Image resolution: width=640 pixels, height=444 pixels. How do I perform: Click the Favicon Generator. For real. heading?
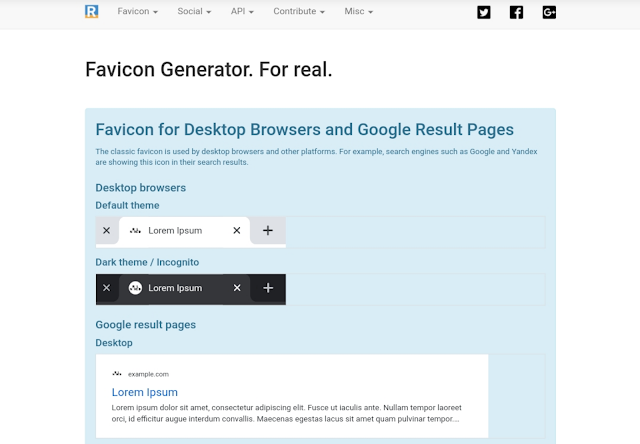coord(209,69)
